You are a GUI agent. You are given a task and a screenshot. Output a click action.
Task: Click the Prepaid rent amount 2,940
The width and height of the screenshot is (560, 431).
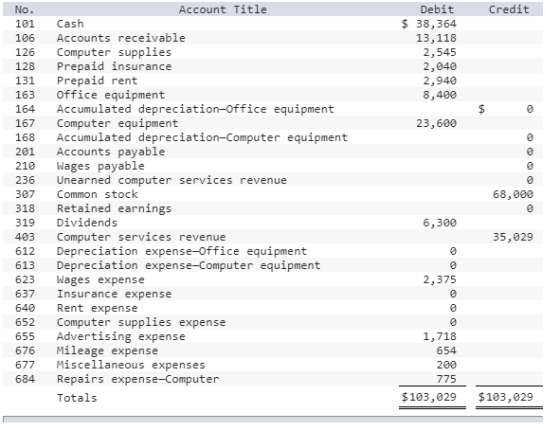(440, 80)
